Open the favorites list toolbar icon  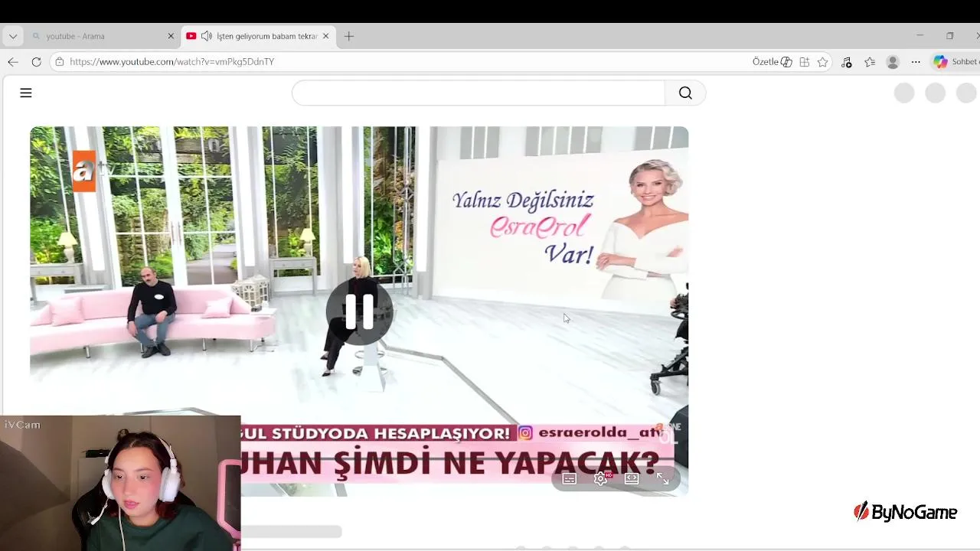tap(870, 62)
